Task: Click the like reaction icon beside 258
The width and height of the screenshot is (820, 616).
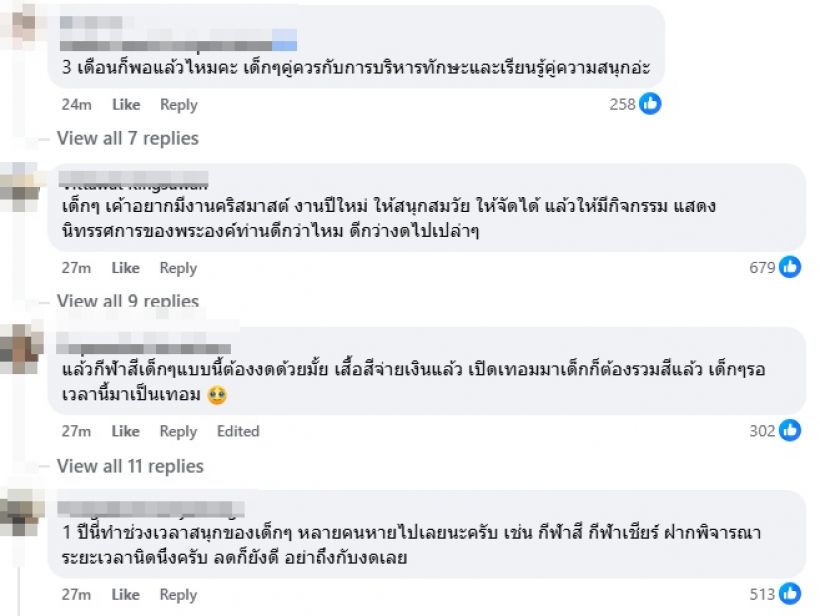Action: pos(650,103)
